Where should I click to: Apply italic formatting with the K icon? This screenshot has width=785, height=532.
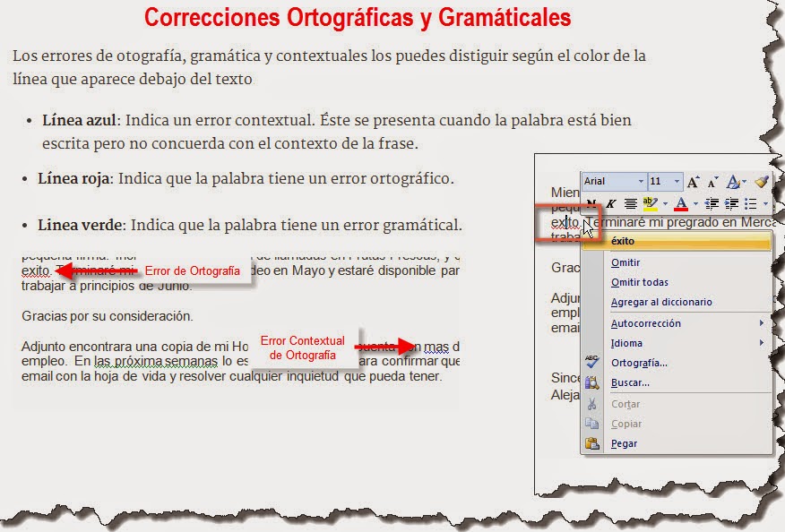click(x=611, y=202)
